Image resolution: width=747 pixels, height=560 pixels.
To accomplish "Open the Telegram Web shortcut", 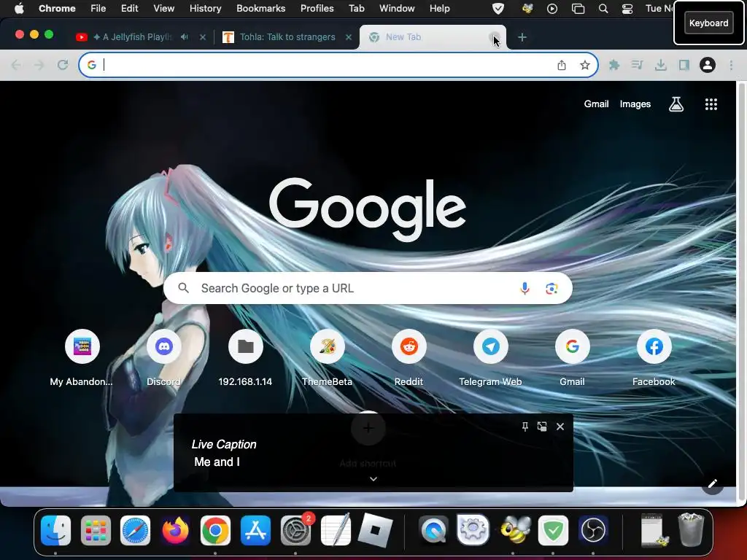I will (x=491, y=357).
